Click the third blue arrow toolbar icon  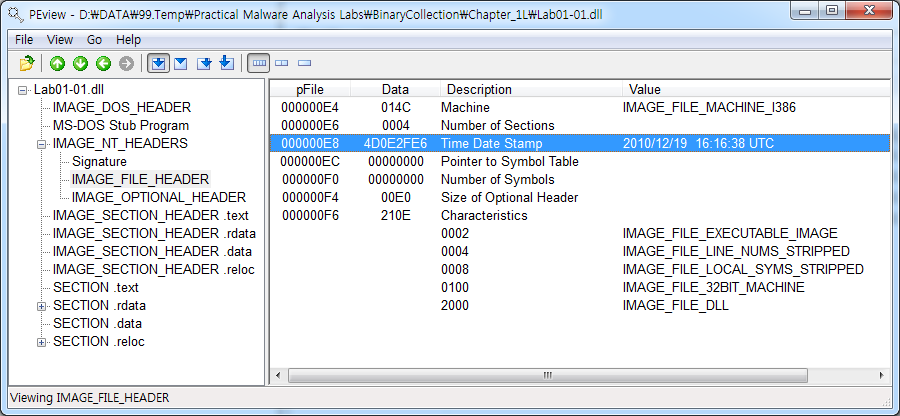point(204,63)
